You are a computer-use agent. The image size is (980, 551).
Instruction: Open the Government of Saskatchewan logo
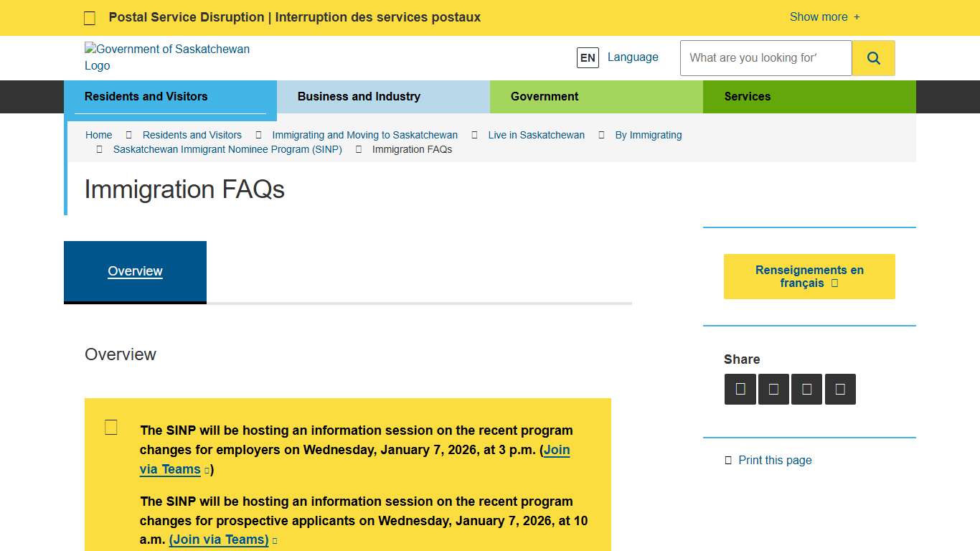point(167,57)
